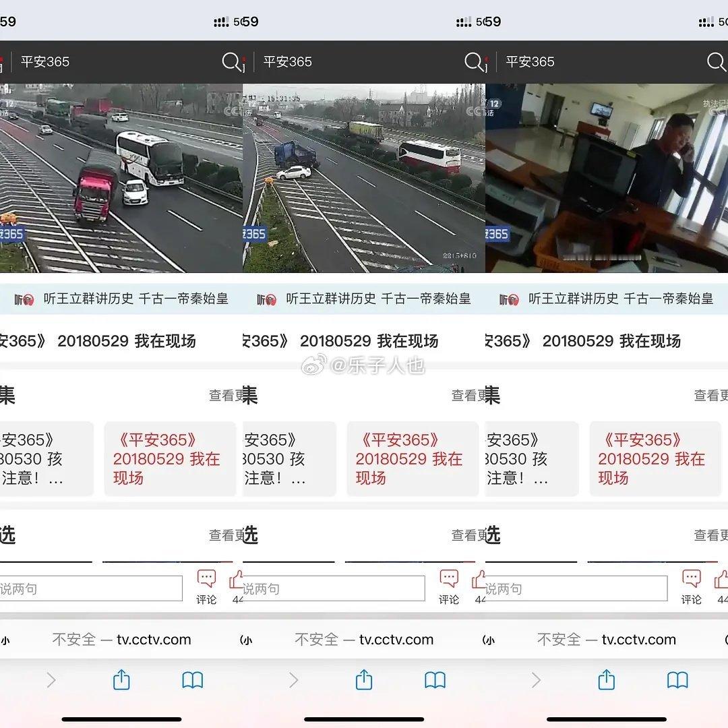Open the Safari bookmarks icon in the right screenshot
The image size is (728, 728).
tap(677, 681)
